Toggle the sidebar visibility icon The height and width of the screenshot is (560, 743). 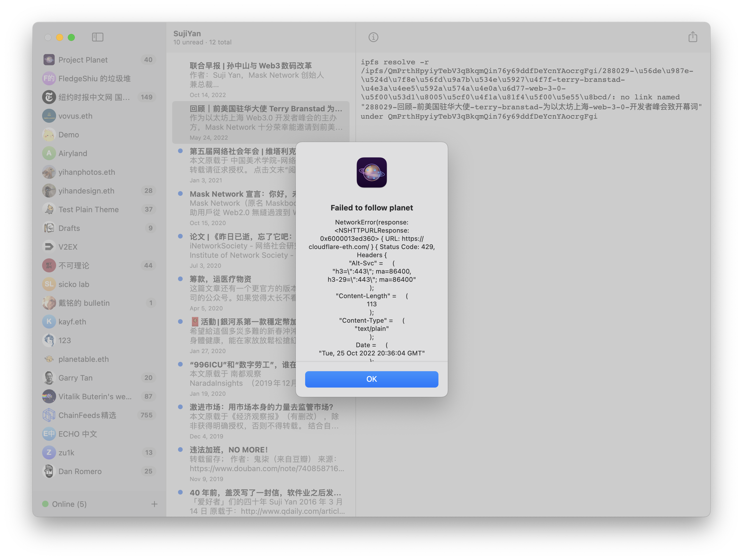98,37
